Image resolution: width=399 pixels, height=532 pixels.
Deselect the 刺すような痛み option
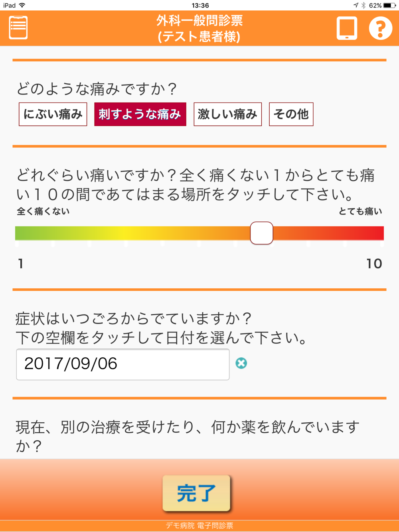tap(140, 114)
